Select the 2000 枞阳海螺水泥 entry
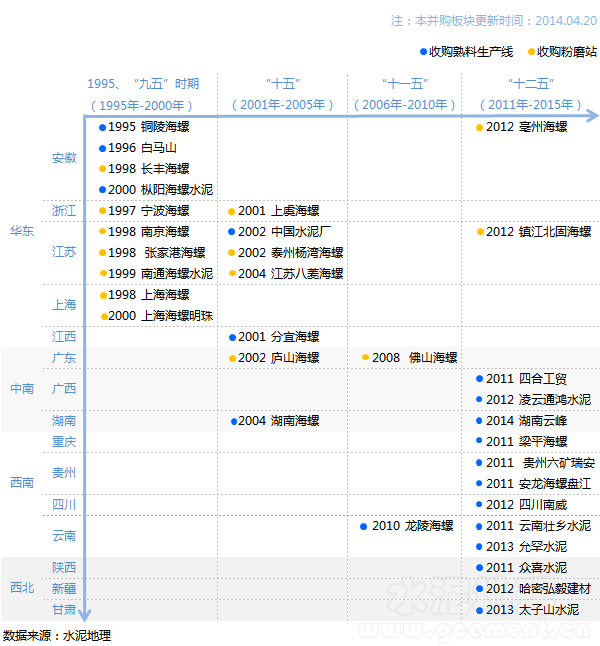 pyautogui.click(x=156, y=190)
